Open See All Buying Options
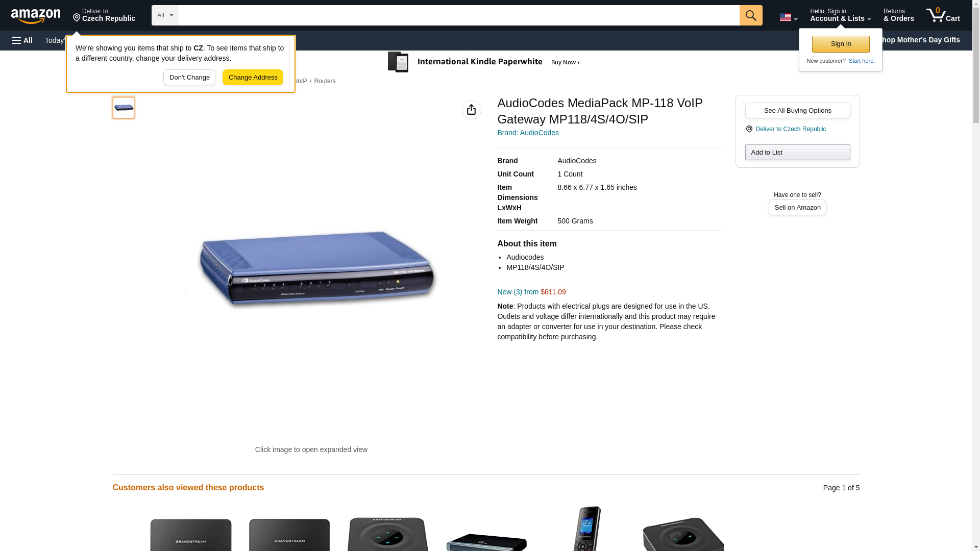 point(797,111)
